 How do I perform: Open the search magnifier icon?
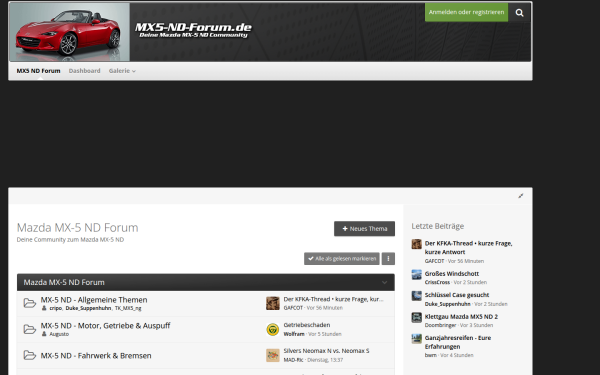click(x=519, y=13)
